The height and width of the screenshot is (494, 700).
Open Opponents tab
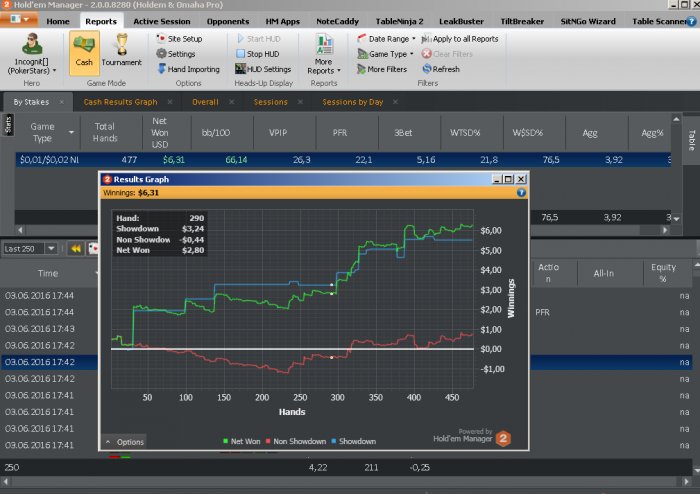(228, 21)
